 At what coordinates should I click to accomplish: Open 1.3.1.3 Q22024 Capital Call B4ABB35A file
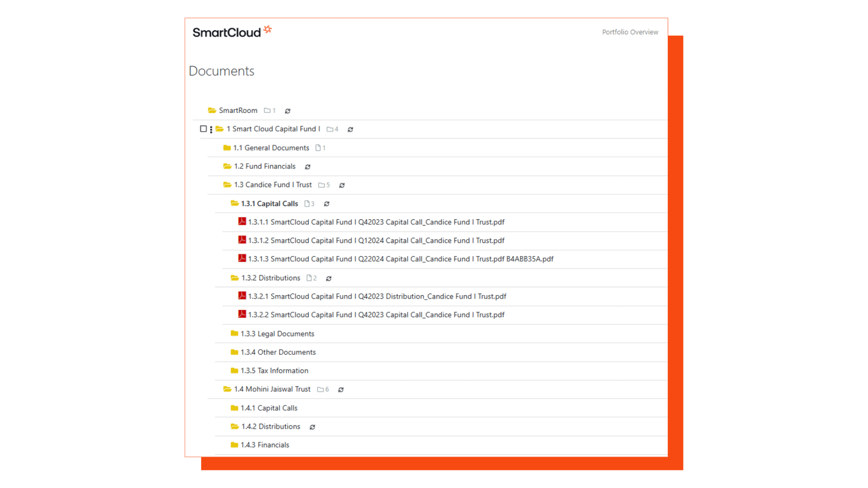400,259
